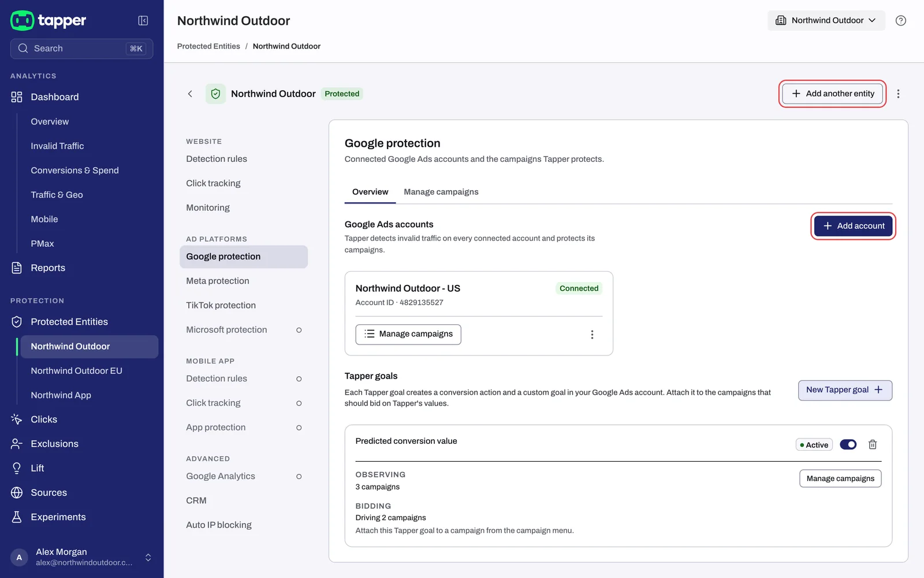Open CRM advanced settings
This screenshot has height=578, width=924.
(x=244, y=501)
